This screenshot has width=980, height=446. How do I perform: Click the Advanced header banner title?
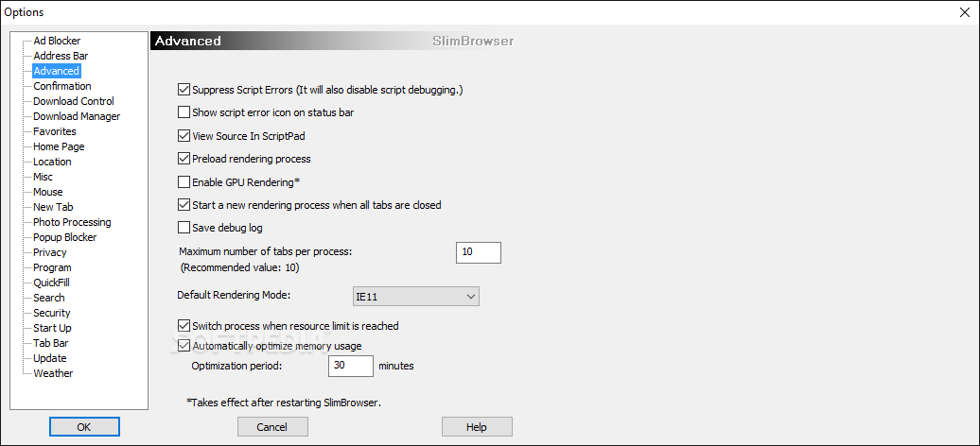click(x=188, y=42)
